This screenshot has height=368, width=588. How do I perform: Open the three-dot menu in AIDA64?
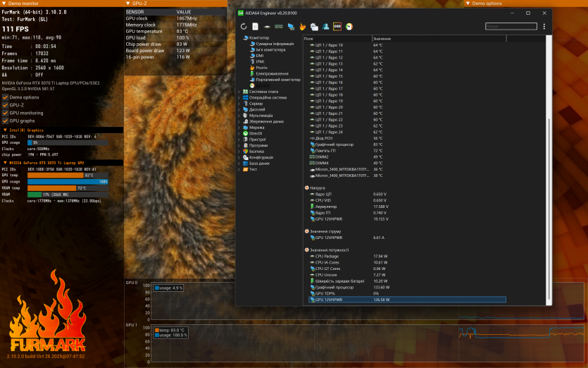(x=544, y=27)
